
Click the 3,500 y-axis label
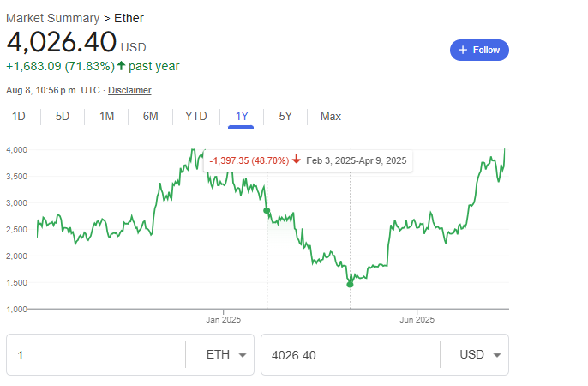point(17,177)
